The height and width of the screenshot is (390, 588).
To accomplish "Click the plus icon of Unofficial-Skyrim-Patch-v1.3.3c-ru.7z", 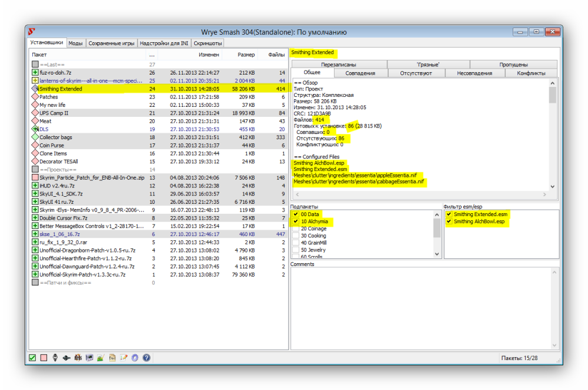I will [x=35, y=274].
